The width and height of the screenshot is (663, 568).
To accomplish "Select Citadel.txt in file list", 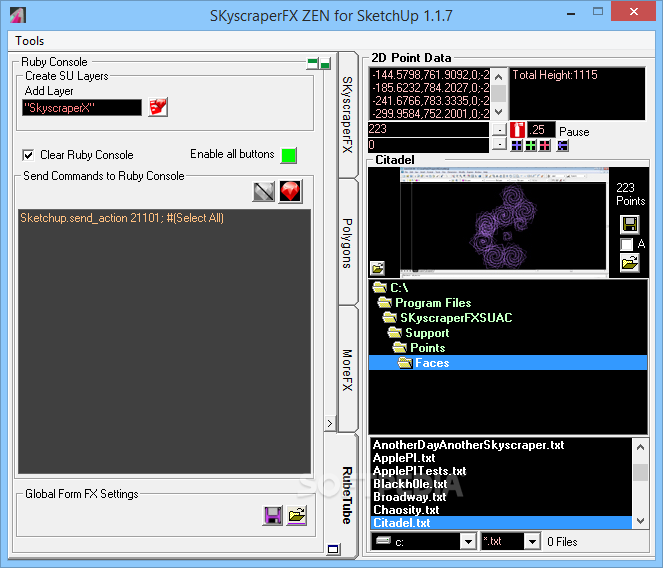I will click(501, 523).
